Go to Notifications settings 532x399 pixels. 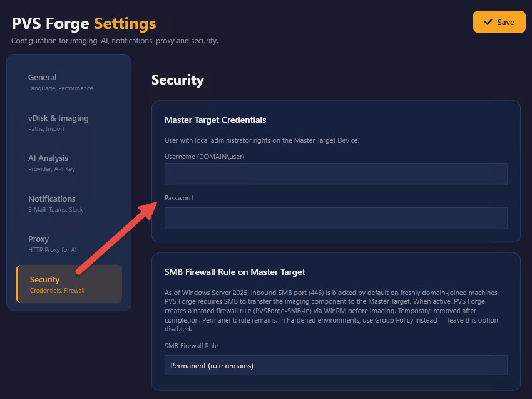(69, 204)
